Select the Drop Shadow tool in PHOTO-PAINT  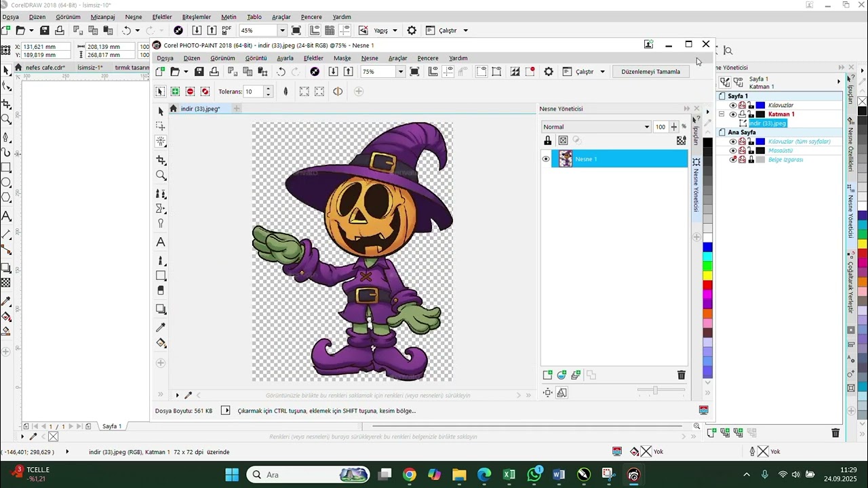pos(161,309)
